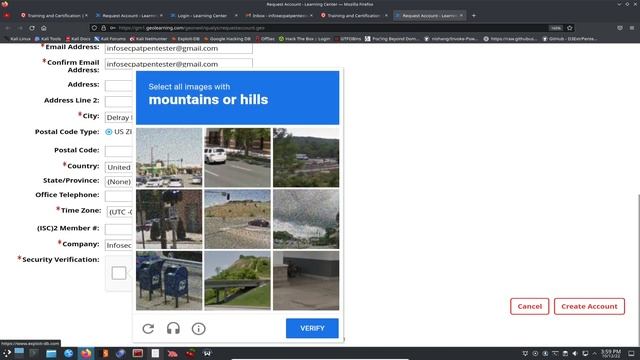Reload the captcha challenge images
This screenshot has height=360, width=640.
coord(148,329)
